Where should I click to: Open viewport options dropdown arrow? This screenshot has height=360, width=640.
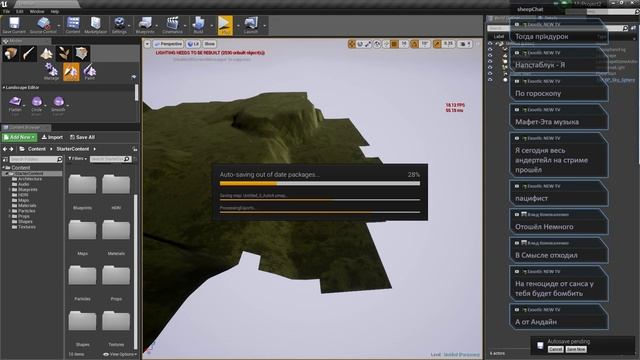click(147, 44)
